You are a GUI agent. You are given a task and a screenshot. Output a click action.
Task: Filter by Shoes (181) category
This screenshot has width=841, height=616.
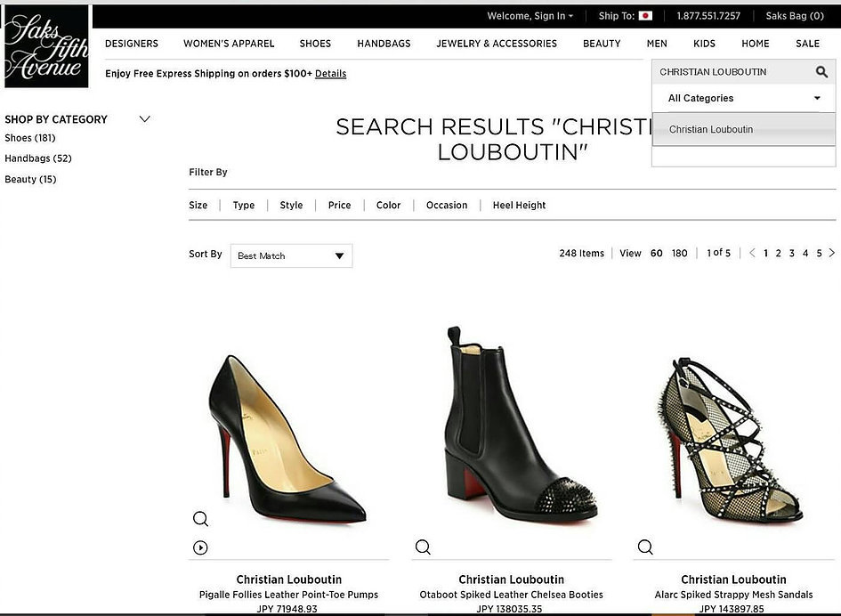coord(30,138)
